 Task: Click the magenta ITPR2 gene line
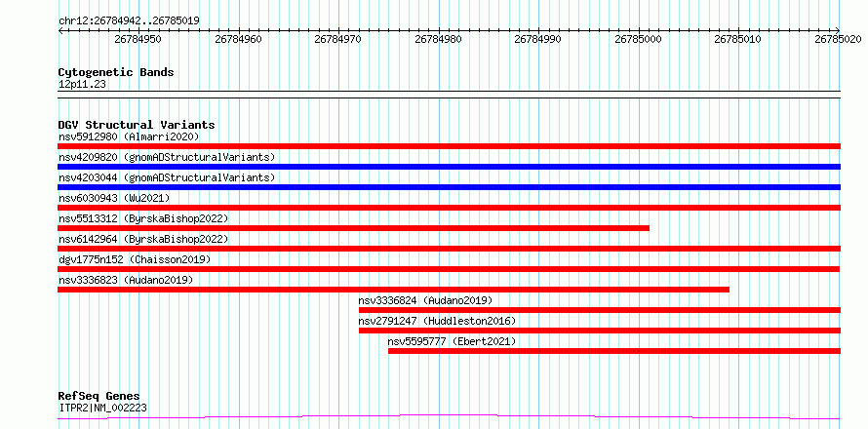[449, 417]
